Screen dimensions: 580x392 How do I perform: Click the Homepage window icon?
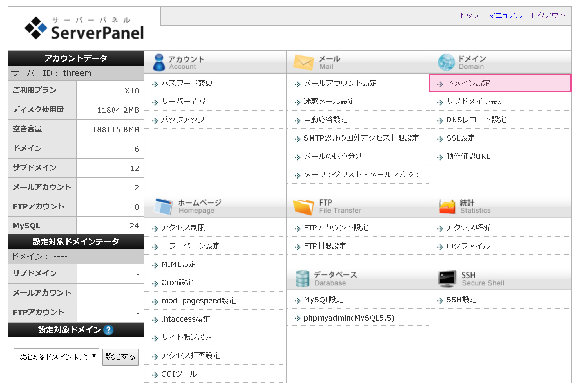click(163, 207)
